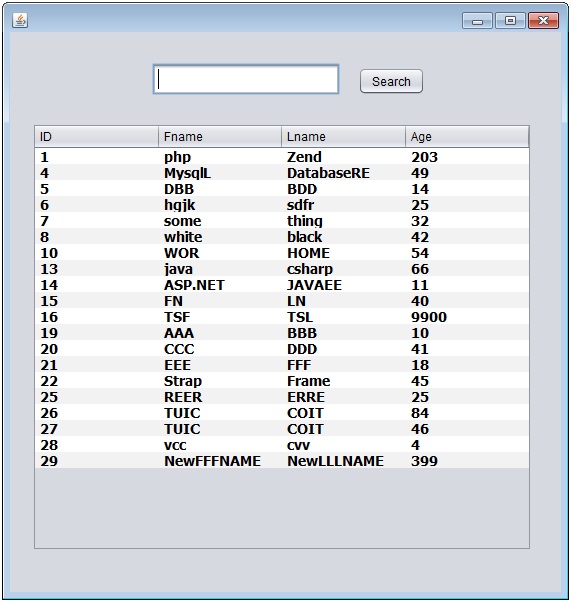The width and height of the screenshot is (571, 603).
Task: Select the cell "Strap"
Action: tap(220, 381)
